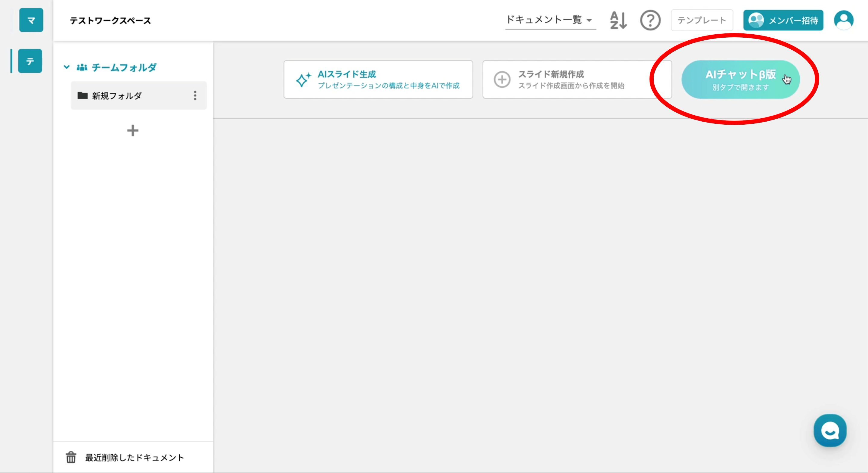Click the trash can icon at bottom
The width and height of the screenshot is (868, 473).
coord(71,457)
